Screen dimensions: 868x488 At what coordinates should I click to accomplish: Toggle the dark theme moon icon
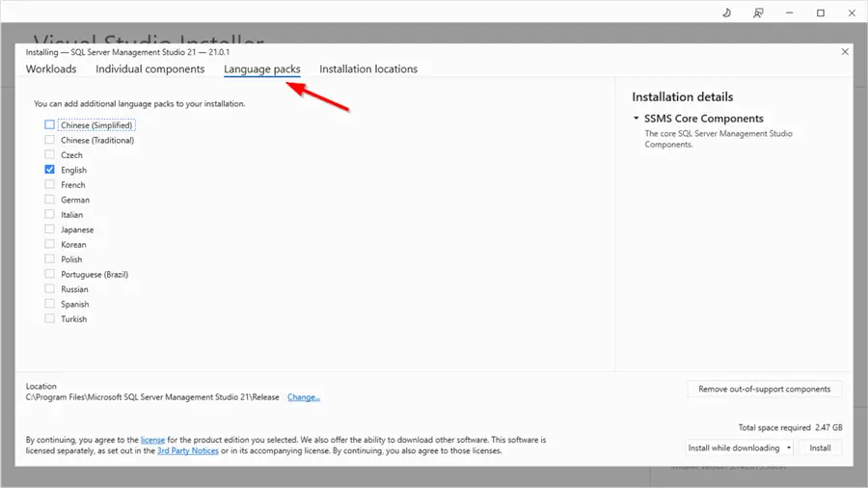(x=727, y=13)
